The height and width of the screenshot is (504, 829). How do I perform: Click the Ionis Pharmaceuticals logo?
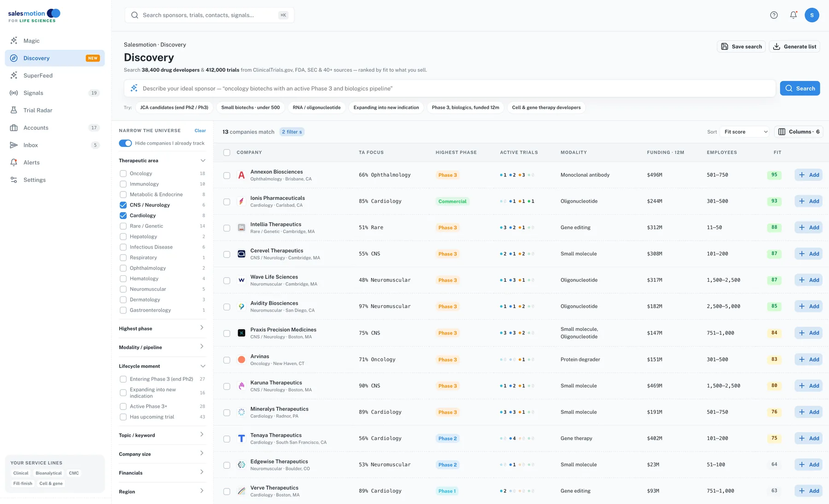(241, 201)
